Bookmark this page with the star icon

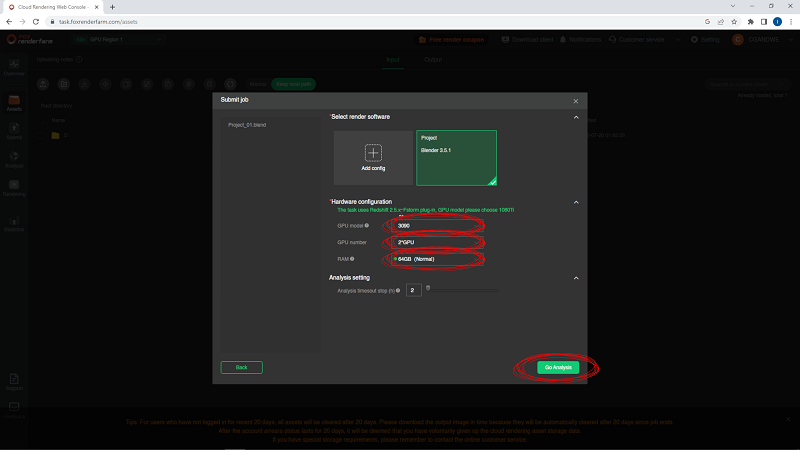pos(734,21)
